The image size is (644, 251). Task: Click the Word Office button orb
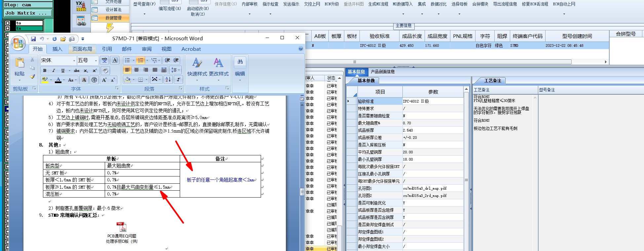18,43
